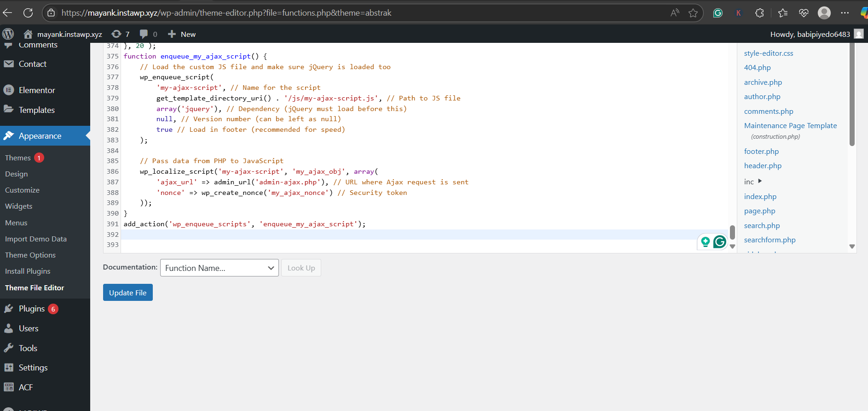868x411 pixels.
Task: Open Widgets submenu
Action: coord(19,206)
